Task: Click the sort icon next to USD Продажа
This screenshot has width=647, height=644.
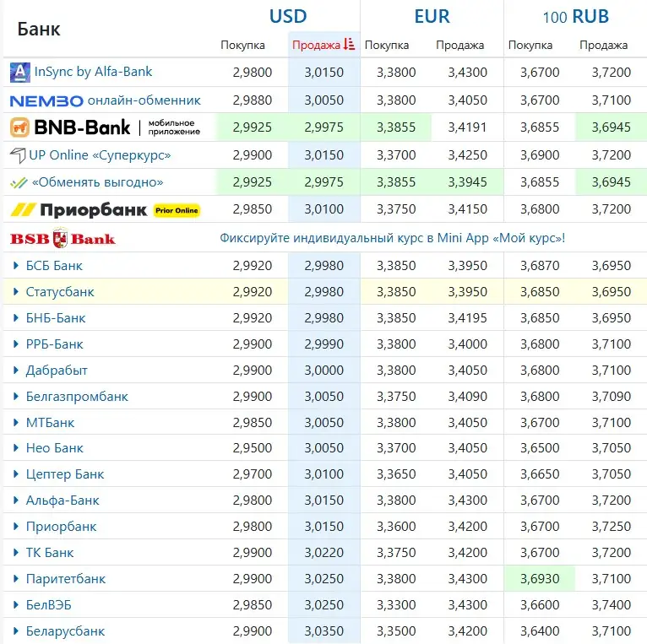Action: click(350, 45)
